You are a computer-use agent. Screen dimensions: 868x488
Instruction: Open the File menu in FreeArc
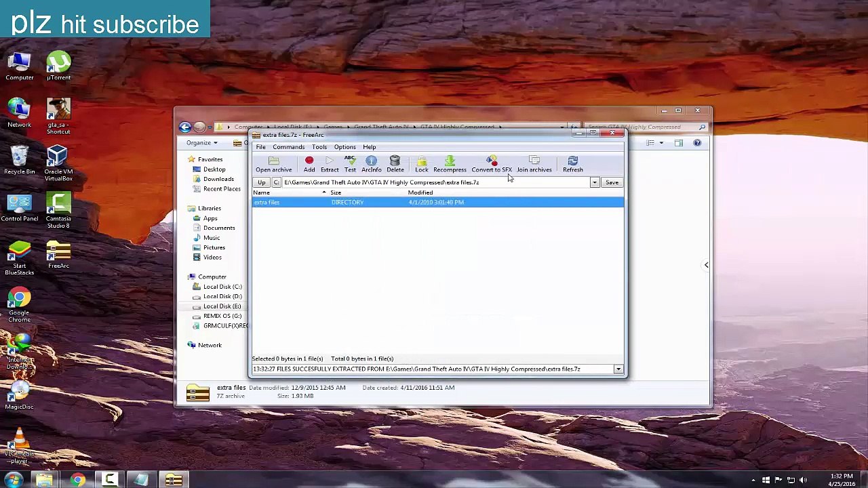click(260, 147)
